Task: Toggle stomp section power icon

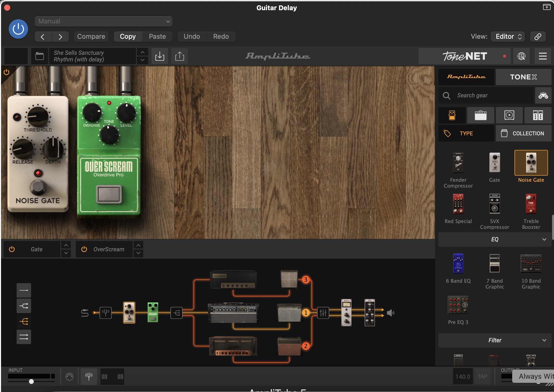Action: (6, 72)
